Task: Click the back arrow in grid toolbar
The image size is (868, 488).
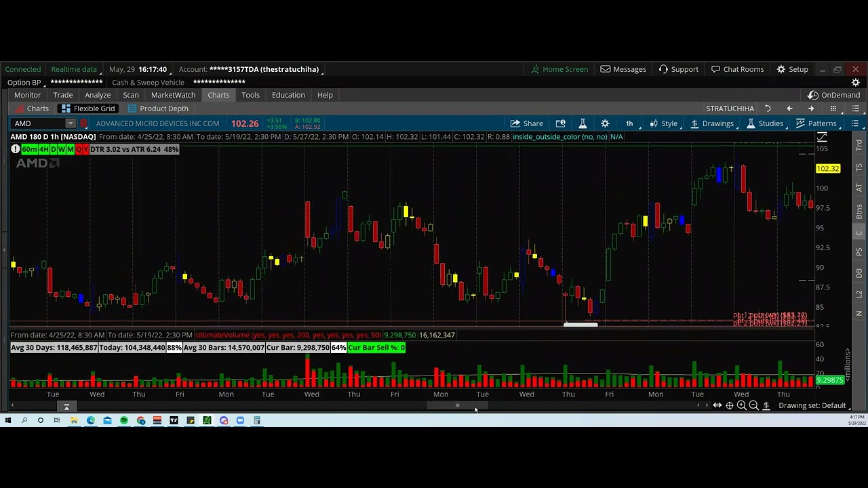Action: (x=789, y=108)
